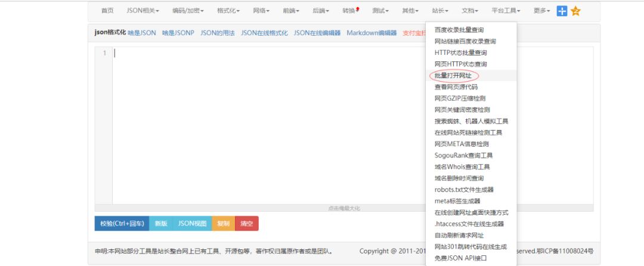Open the 啥是JSONP link
This screenshot has height=266, width=644.
click(x=178, y=33)
